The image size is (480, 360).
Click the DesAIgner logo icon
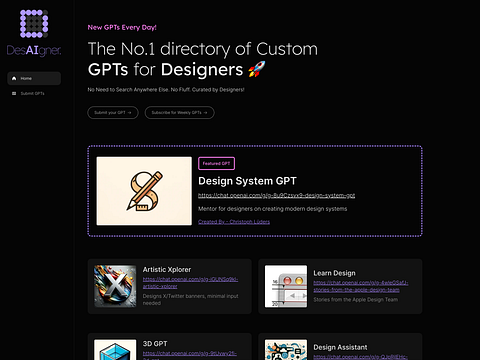[x=34, y=24]
